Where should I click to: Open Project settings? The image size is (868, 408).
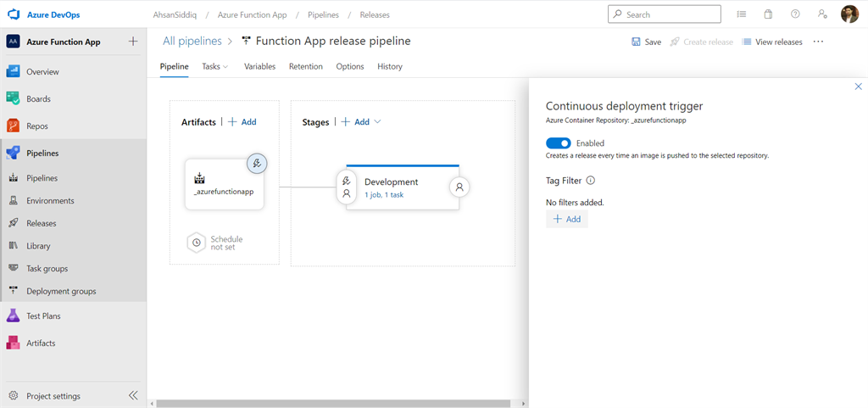tap(53, 396)
